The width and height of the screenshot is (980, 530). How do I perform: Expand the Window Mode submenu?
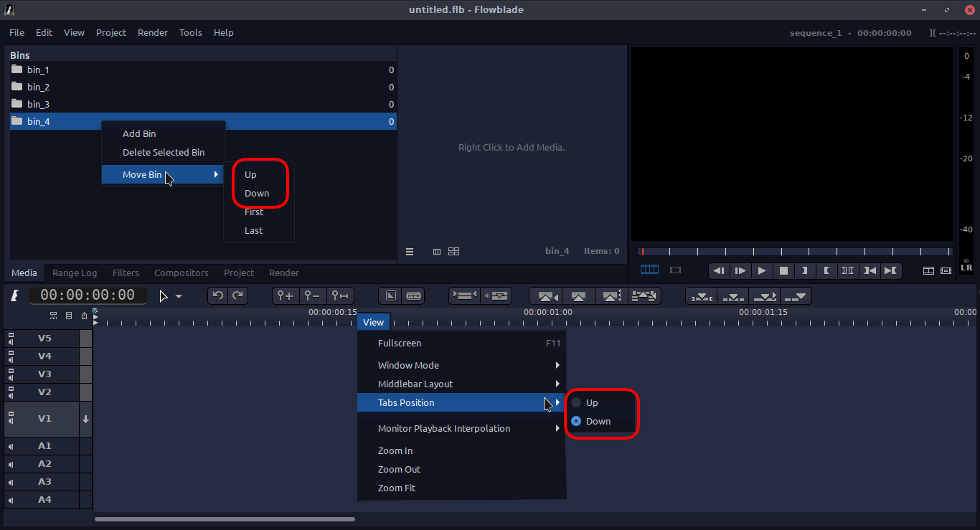click(461, 365)
